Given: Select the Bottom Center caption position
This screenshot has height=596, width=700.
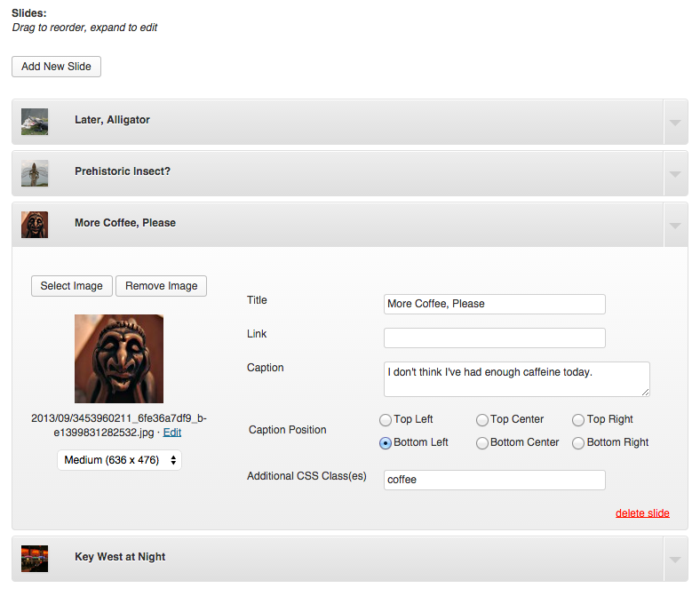Looking at the screenshot, I should point(482,443).
